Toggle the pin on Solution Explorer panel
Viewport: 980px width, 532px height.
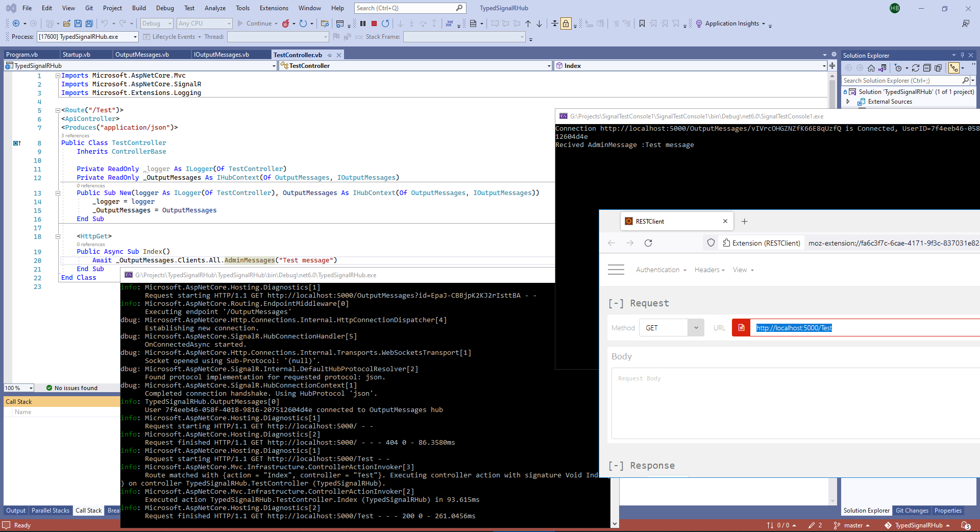tap(962, 55)
